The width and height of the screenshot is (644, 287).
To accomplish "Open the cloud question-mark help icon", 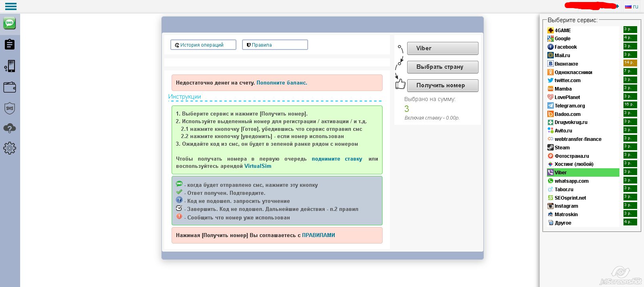I will [10, 128].
